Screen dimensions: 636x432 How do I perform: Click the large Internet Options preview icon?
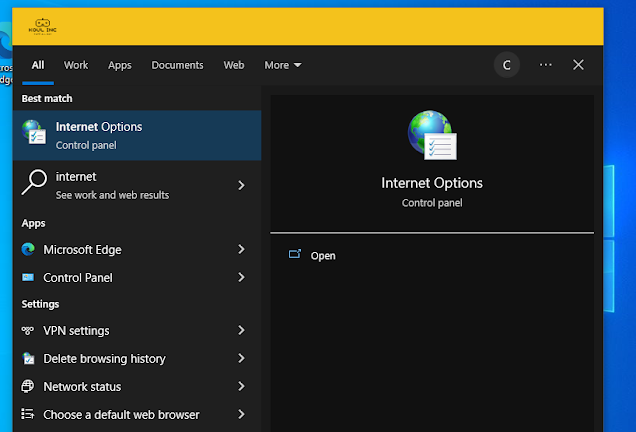pyautogui.click(x=432, y=135)
